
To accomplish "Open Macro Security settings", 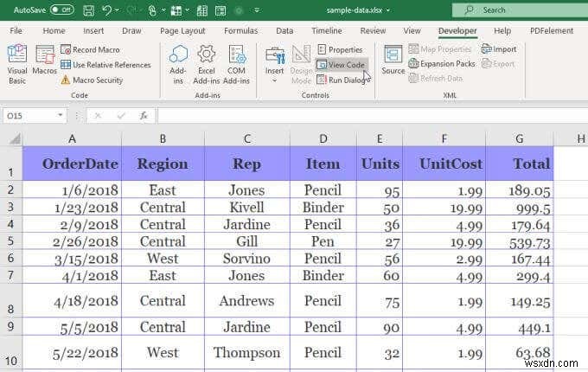I will 92,80.
